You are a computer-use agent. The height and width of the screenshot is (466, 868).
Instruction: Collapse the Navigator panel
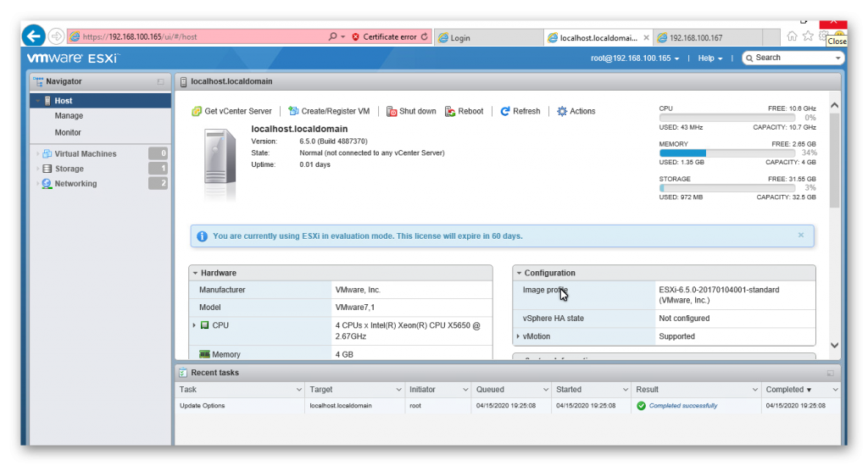click(x=160, y=81)
